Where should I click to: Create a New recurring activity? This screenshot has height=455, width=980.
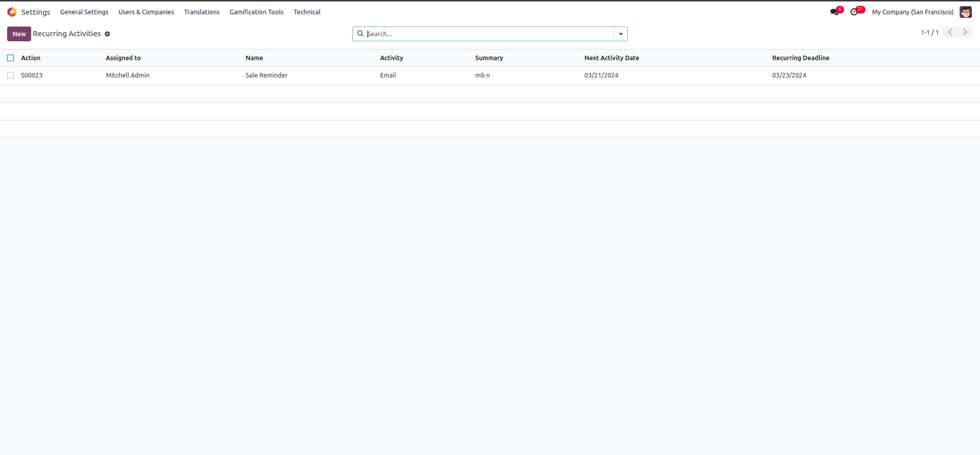click(x=19, y=34)
